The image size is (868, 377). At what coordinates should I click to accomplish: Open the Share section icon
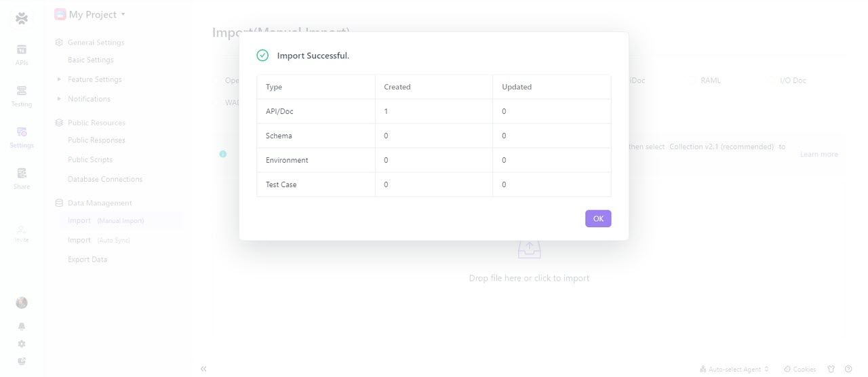(x=22, y=178)
